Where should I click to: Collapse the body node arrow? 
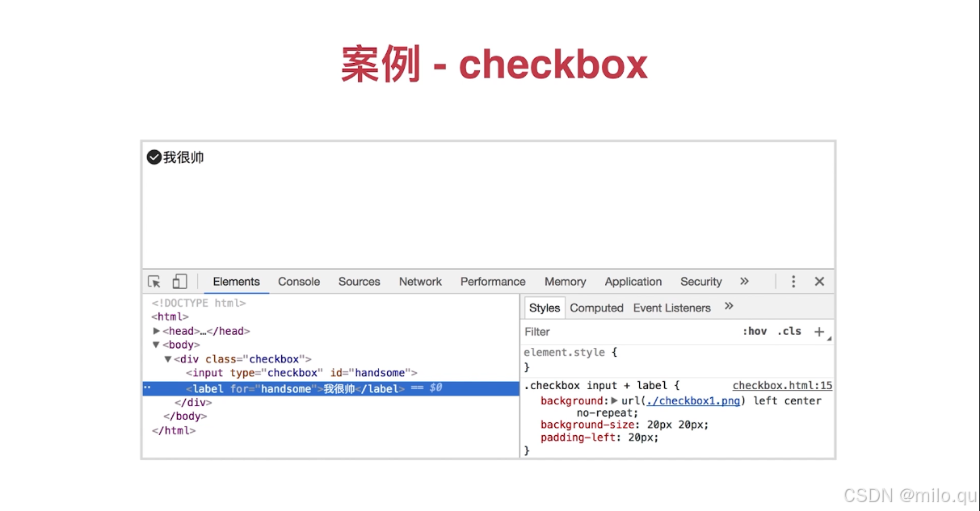point(156,345)
